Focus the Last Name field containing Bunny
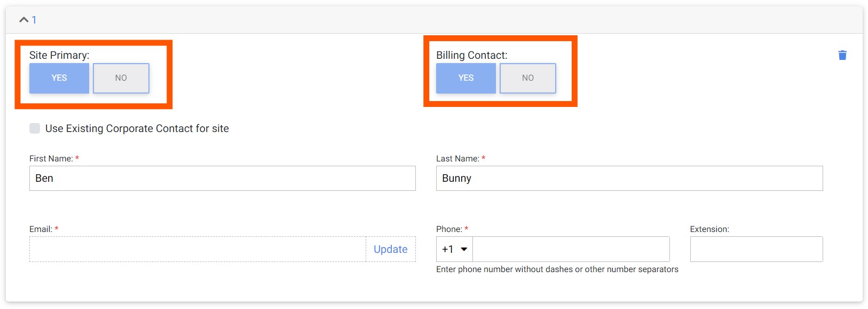868x309 pixels. point(629,178)
